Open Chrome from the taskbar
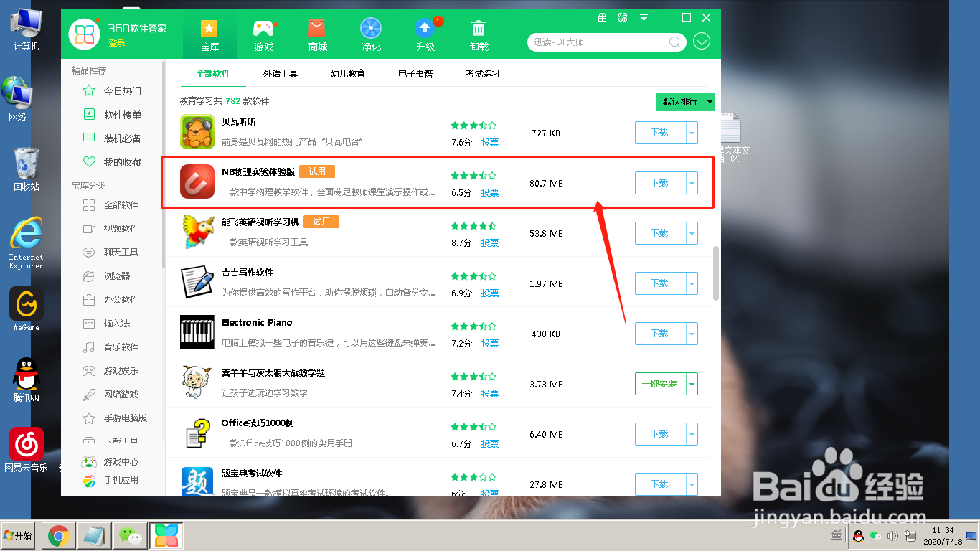Viewport: 980px width, 551px height. tap(58, 535)
